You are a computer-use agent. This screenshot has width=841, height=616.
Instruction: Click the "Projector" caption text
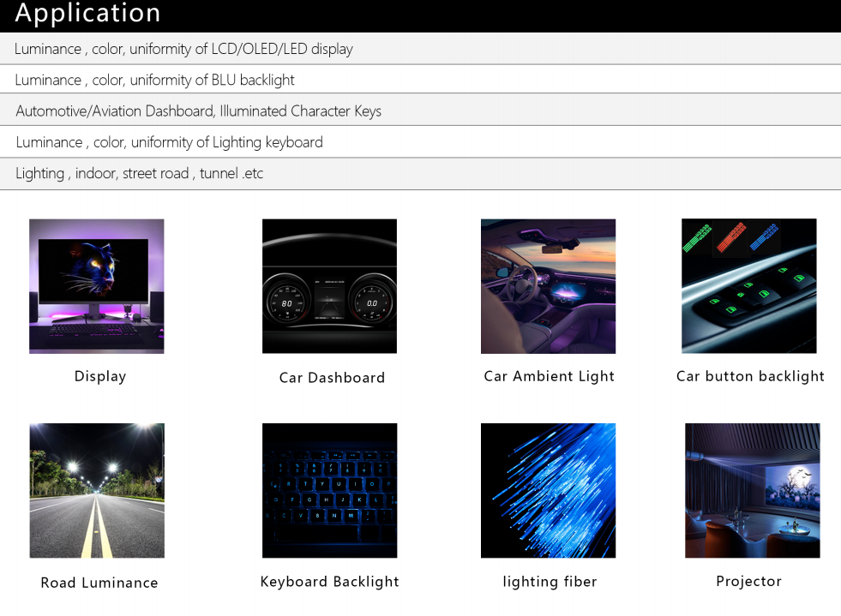[748, 581]
